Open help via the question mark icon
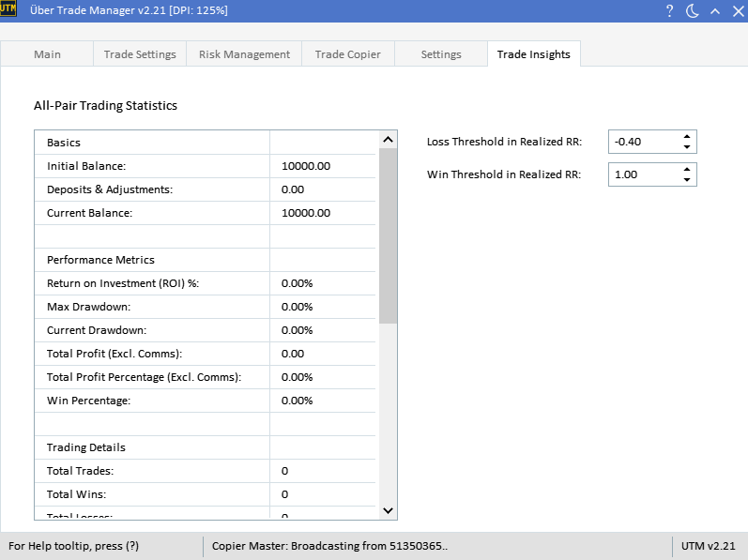748x560 pixels. tap(669, 10)
